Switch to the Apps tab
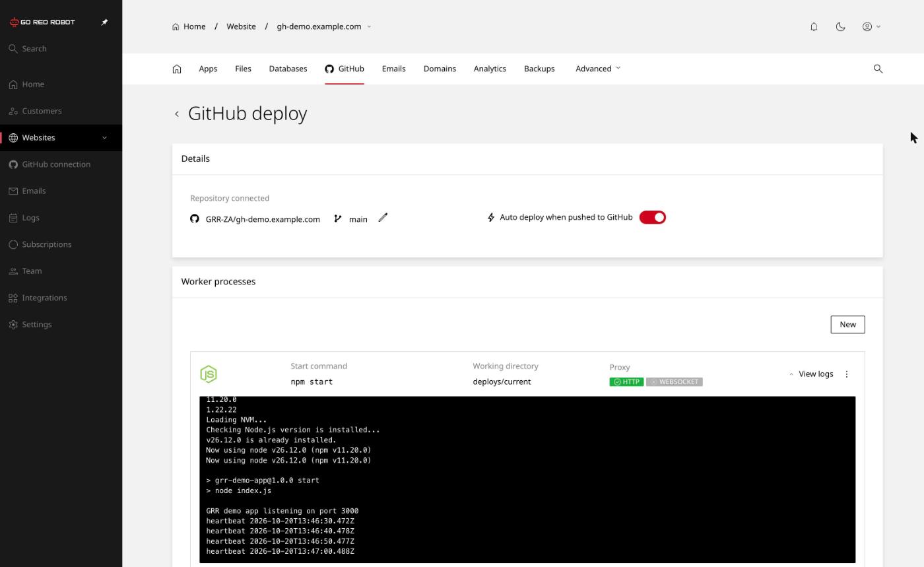 [x=208, y=69]
